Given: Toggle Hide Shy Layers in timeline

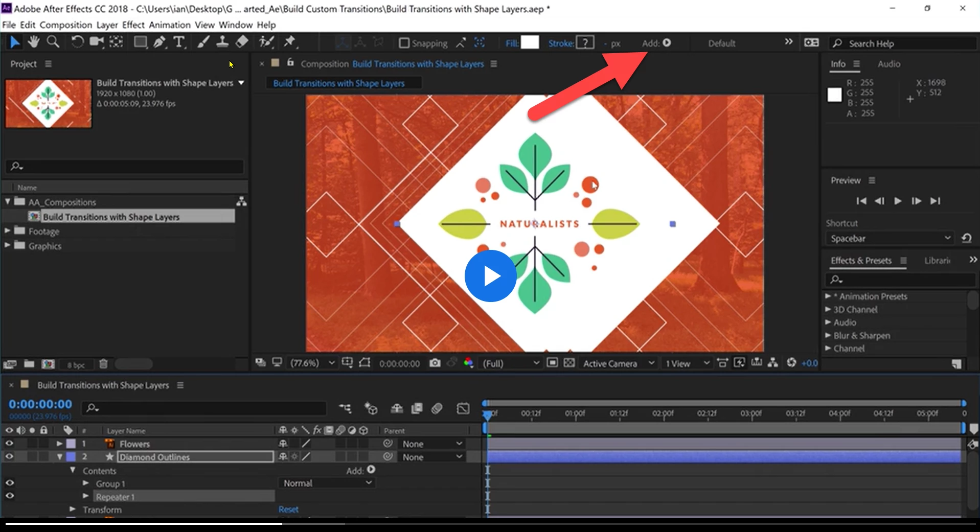Looking at the screenshot, I should pyautogui.click(x=397, y=408).
